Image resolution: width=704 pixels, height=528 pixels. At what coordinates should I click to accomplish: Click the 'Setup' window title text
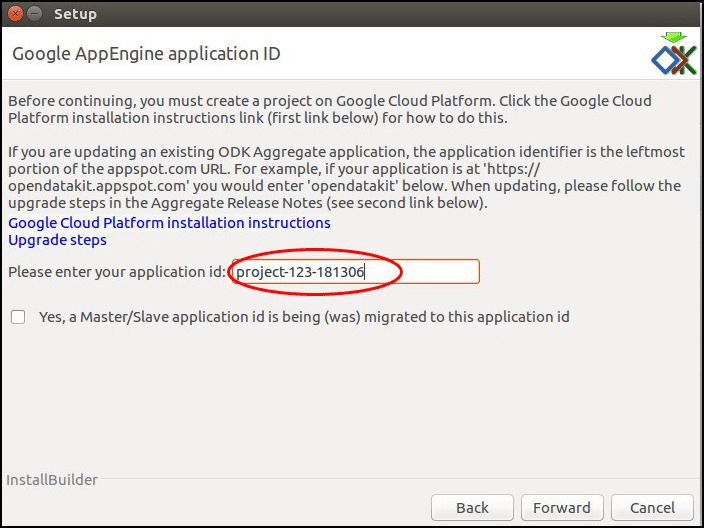tap(75, 14)
